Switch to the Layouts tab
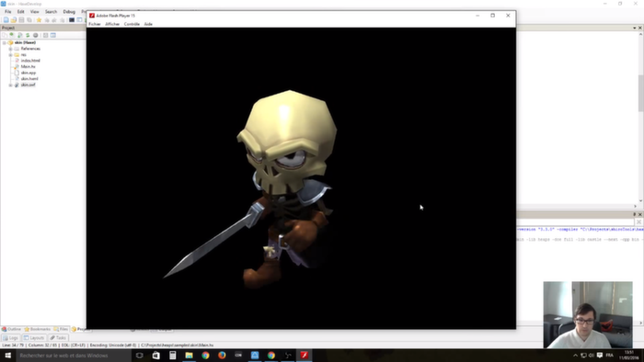Viewport: 644px width, 362px height. click(34, 338)
